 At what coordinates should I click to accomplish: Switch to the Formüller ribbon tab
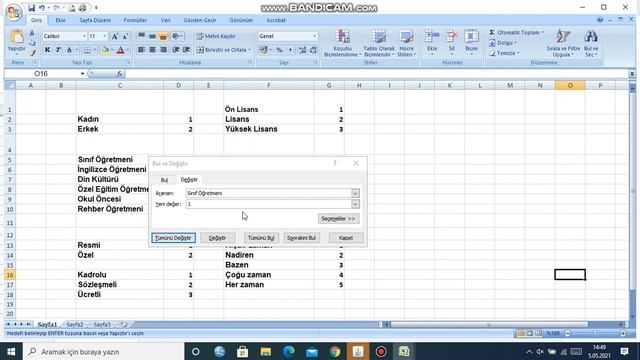pos(135,20)
